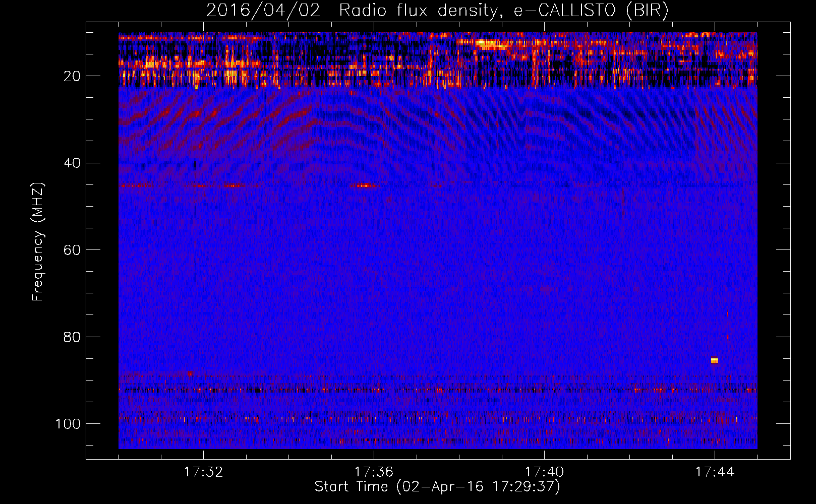Click the '17:40' time tick label
This screenshot has width=816, height=504.
(544, 472)
